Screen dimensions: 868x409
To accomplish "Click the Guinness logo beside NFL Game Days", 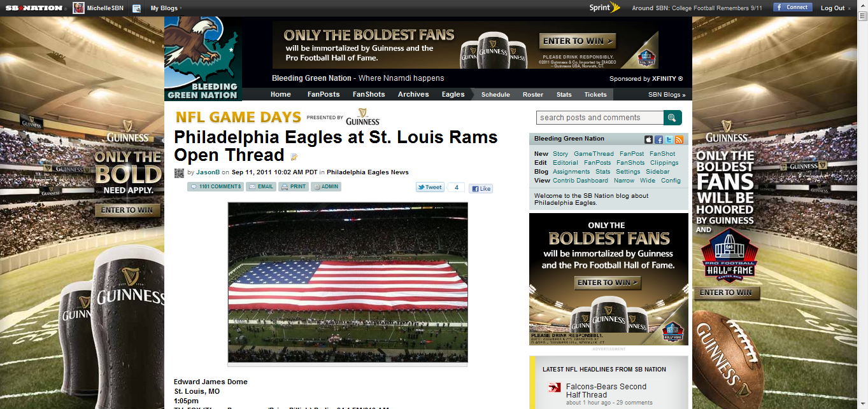I will (363, 117).
